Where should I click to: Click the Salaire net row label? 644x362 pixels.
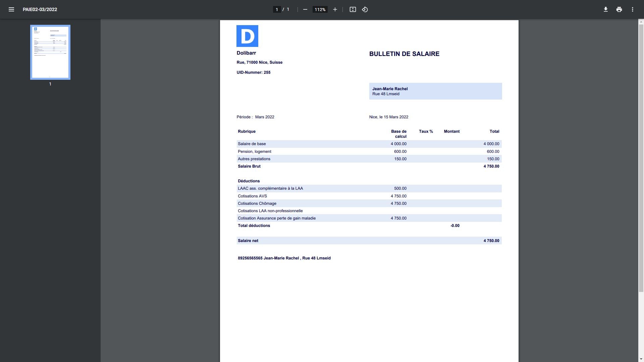pos(248,241)
